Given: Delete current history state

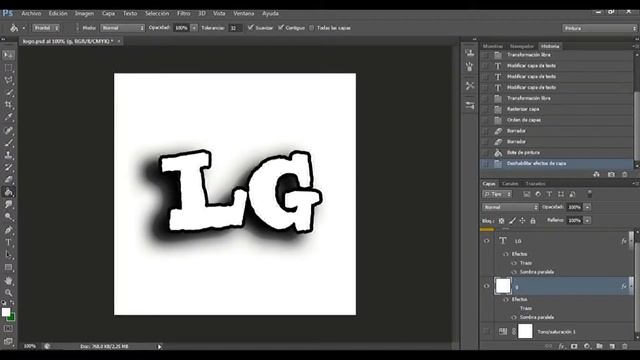Looking at the screenshot, I should pos(624,174).
